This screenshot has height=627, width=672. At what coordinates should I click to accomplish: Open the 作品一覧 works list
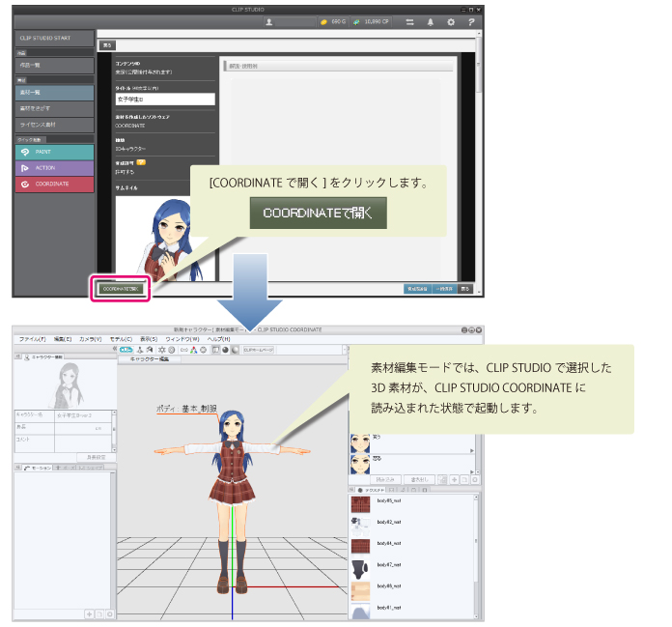coord(54,65)
